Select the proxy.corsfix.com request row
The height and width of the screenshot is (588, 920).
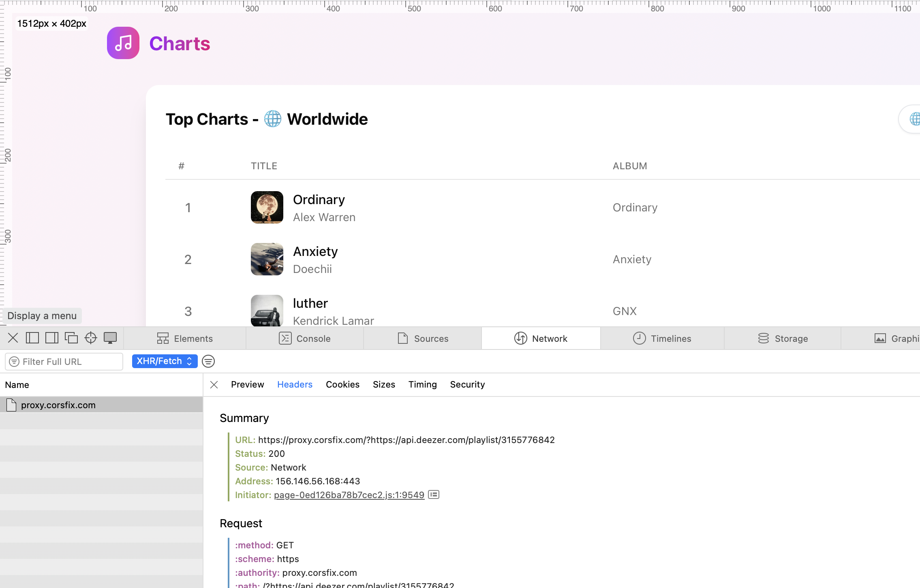click(x=101, y=405)
